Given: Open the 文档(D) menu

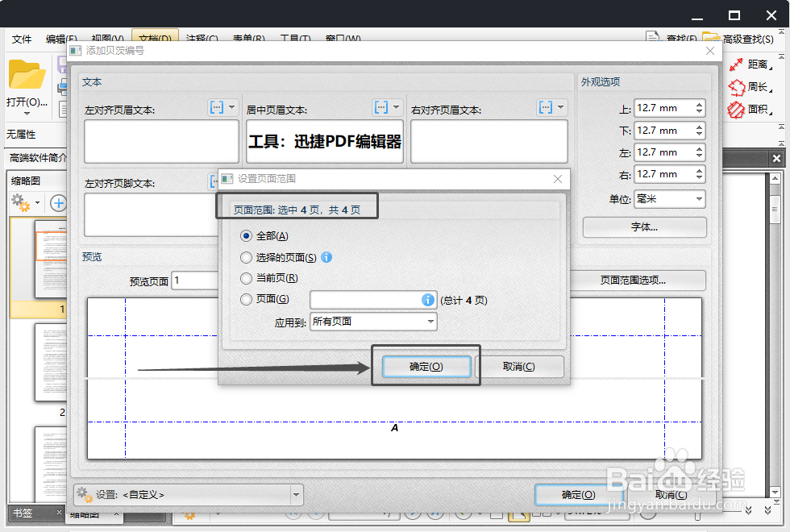Looking at the screenshot, I should 155,39.
